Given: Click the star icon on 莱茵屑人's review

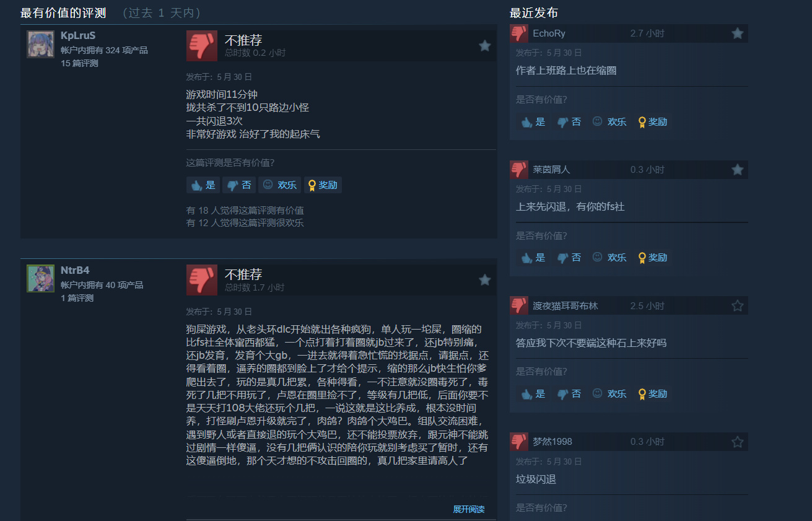Looking at the screenshot, I should 737,169.
